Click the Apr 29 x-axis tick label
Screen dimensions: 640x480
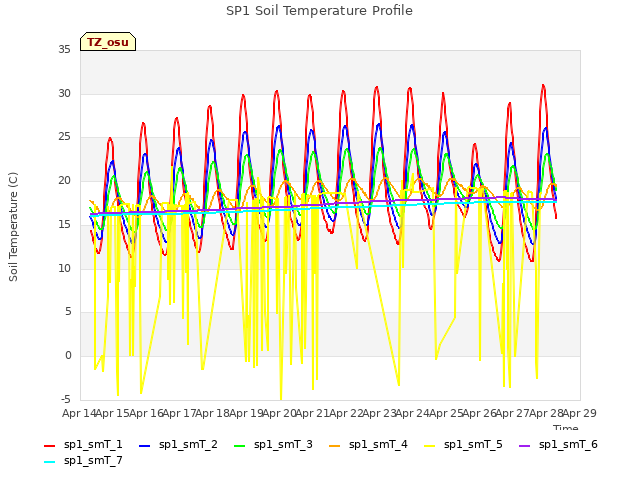[x=580, y=413]
